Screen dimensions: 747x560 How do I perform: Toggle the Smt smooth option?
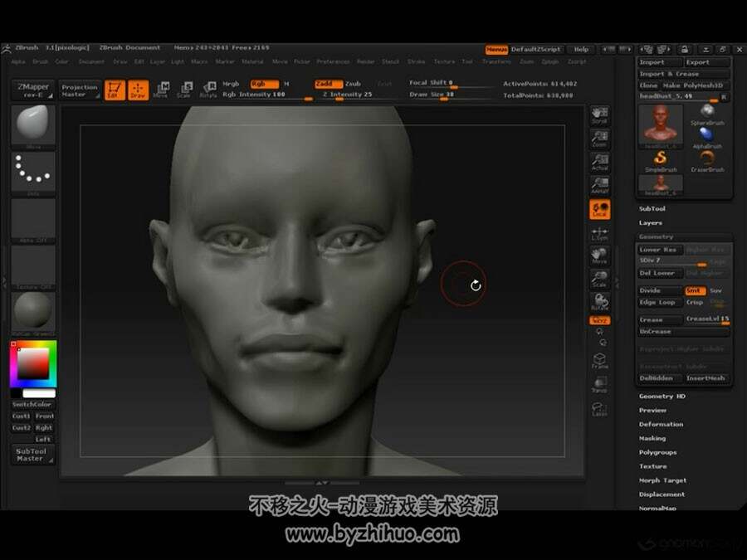695,290
